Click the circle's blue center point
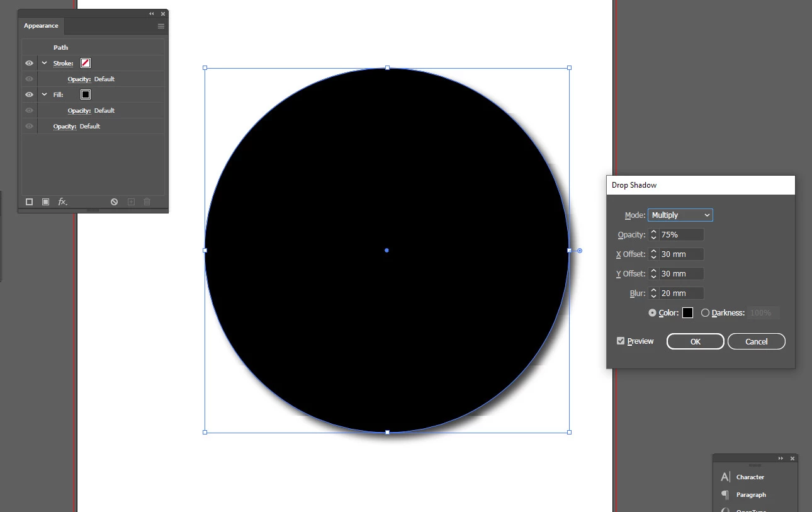The image size is (812, 512). [386, 250]
